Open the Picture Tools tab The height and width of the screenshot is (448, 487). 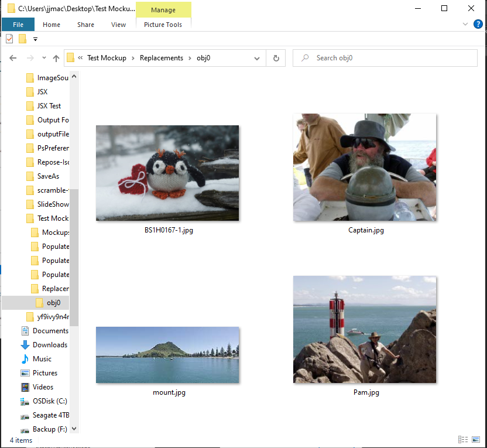click(163, 25)
